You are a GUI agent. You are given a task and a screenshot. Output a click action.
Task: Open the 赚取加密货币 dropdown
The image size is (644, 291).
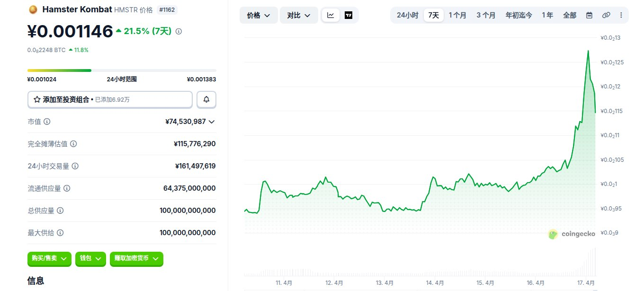136,258
